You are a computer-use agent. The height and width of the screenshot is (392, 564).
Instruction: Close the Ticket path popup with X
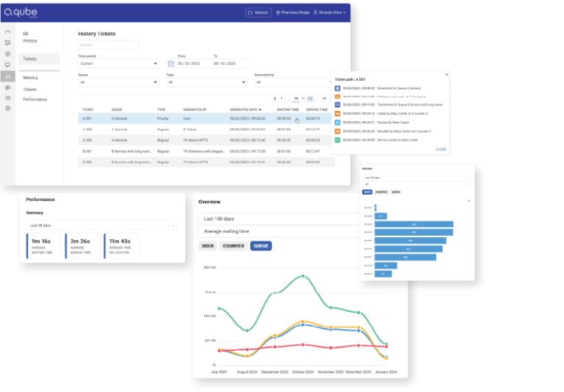(x=446, y=74)
